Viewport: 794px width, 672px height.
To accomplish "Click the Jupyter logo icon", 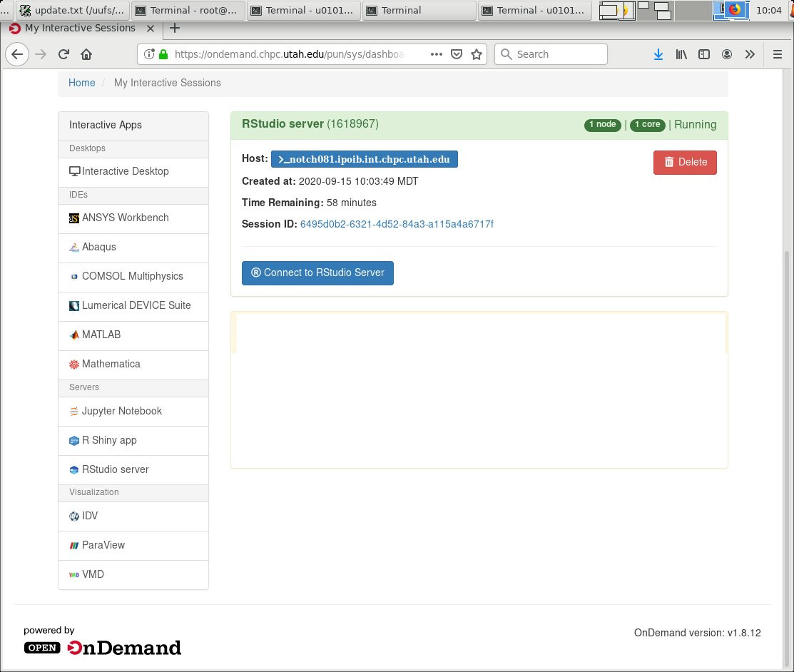I will (x=74, y=411).
